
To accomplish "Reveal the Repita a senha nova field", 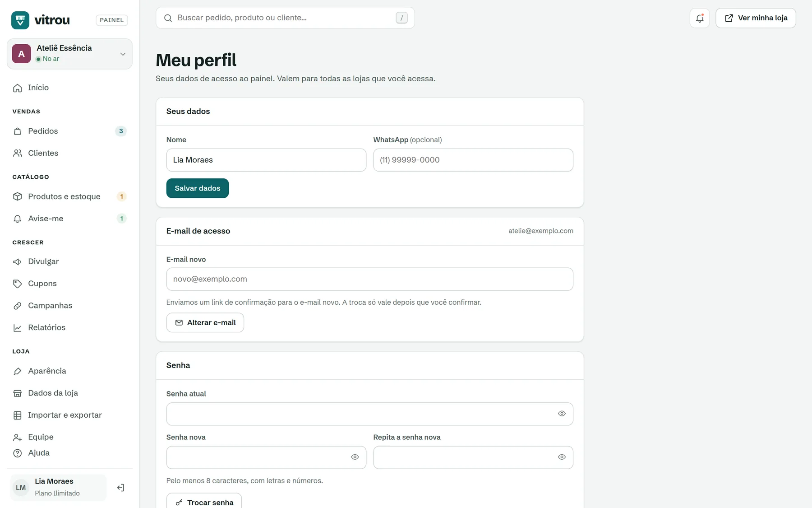I will pos(562,457).
